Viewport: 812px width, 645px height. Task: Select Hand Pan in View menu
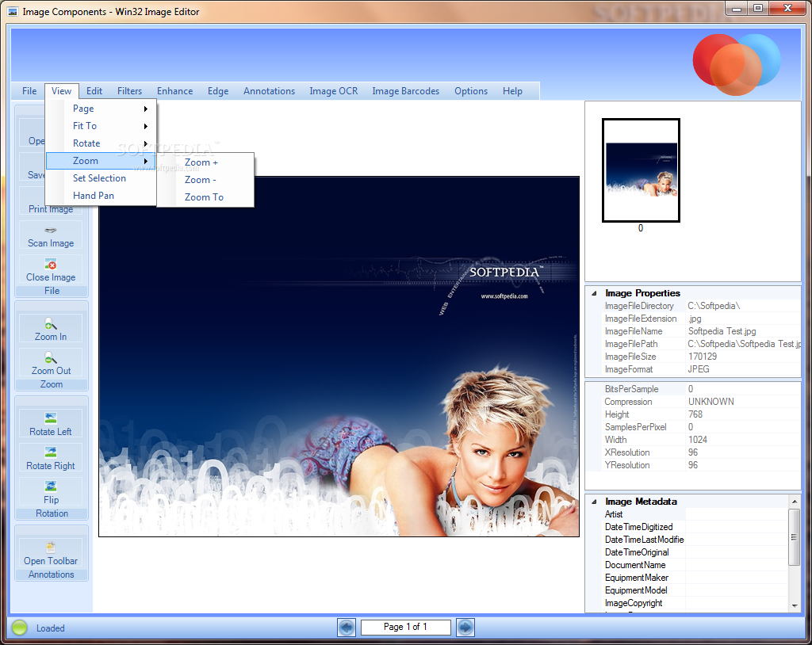pyautogui.click(x=101, y=196)
